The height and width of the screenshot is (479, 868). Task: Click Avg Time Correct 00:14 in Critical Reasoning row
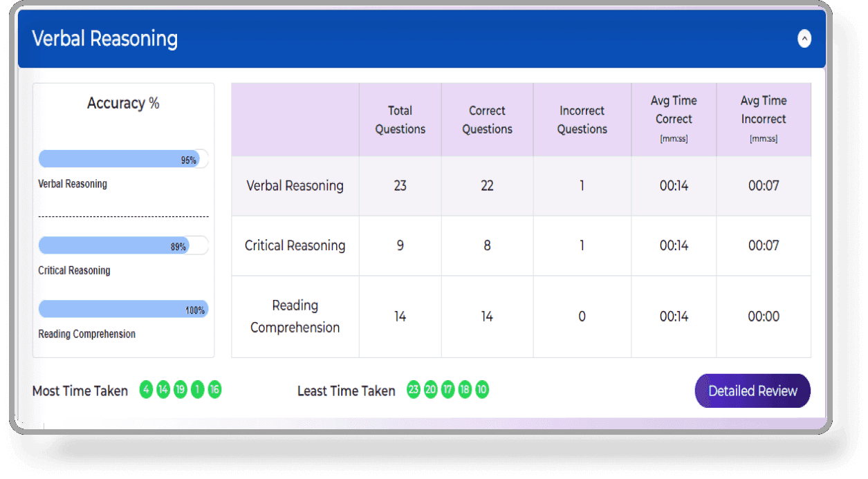click(x=674, y=245)
